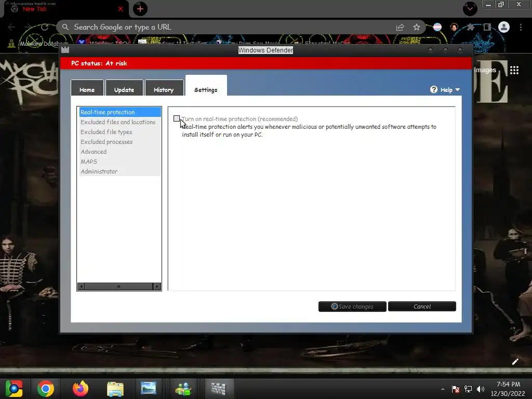Show hidden system tray icons
The height and width of the screenshot is (399, 532).
[443, 389]
